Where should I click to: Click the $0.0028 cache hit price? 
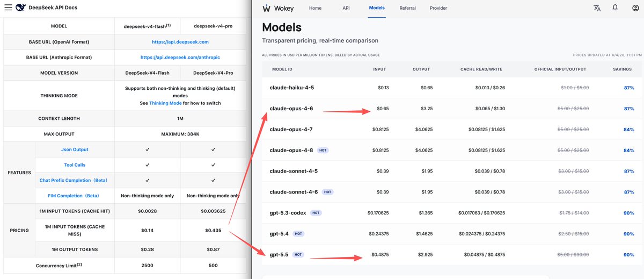tap(147, 211)
